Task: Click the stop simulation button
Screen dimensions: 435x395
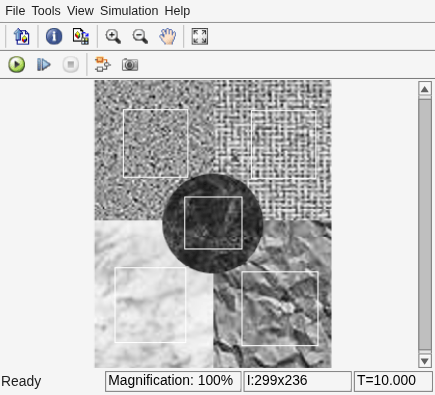Action: [x=71, y=64]
